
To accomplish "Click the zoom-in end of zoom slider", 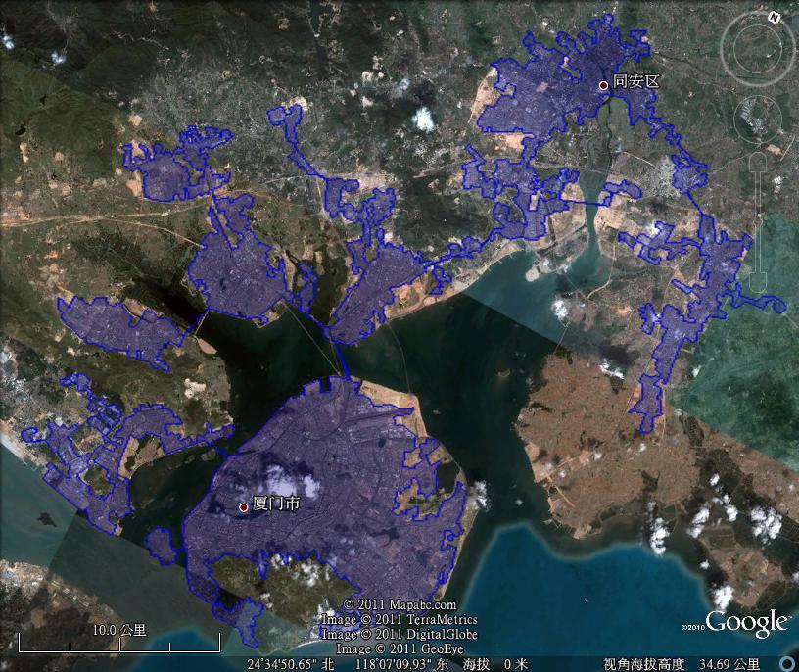I will click(759, 161).
